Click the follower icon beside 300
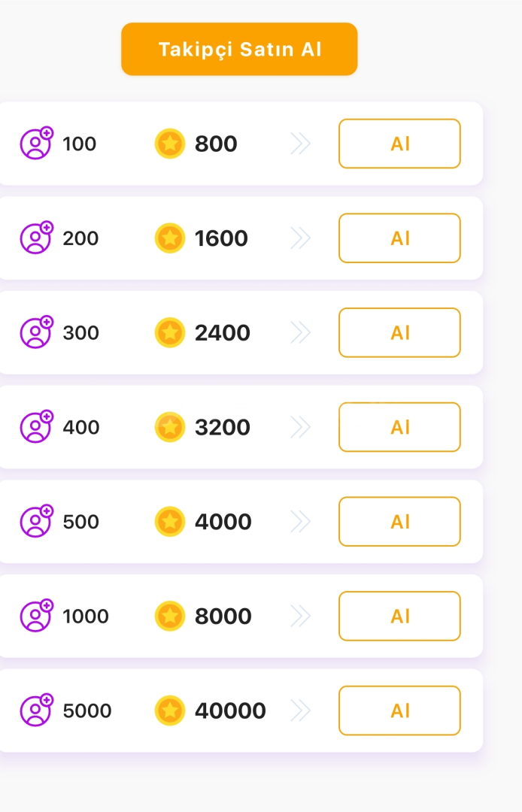Screen dimensions: 522x812 36,332
